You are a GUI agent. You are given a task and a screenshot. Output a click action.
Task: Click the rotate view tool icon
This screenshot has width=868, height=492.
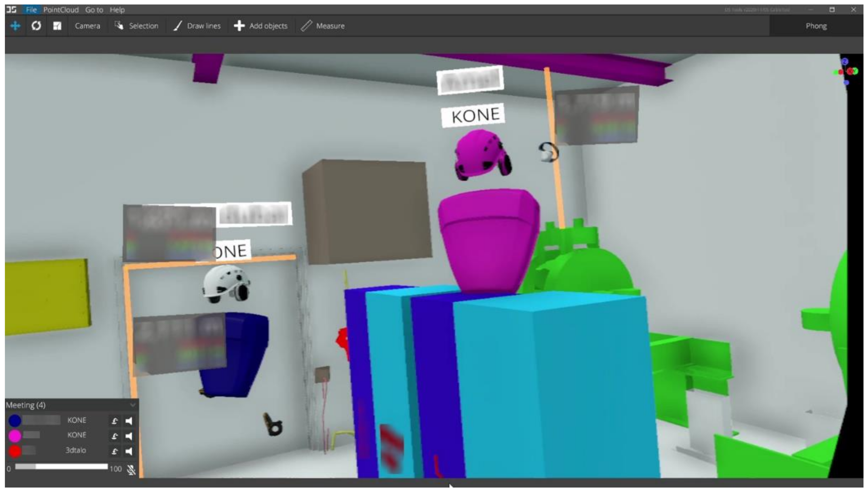[x=36, y=26]
